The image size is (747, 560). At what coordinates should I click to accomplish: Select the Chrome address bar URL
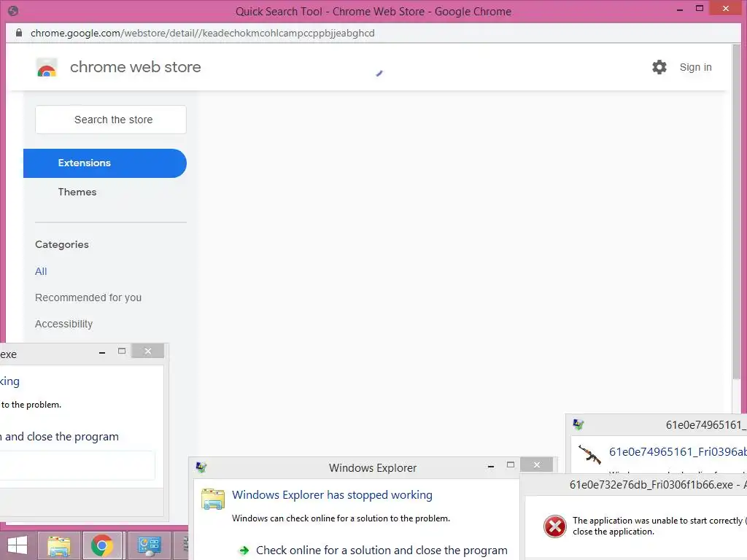click(203, 33)
